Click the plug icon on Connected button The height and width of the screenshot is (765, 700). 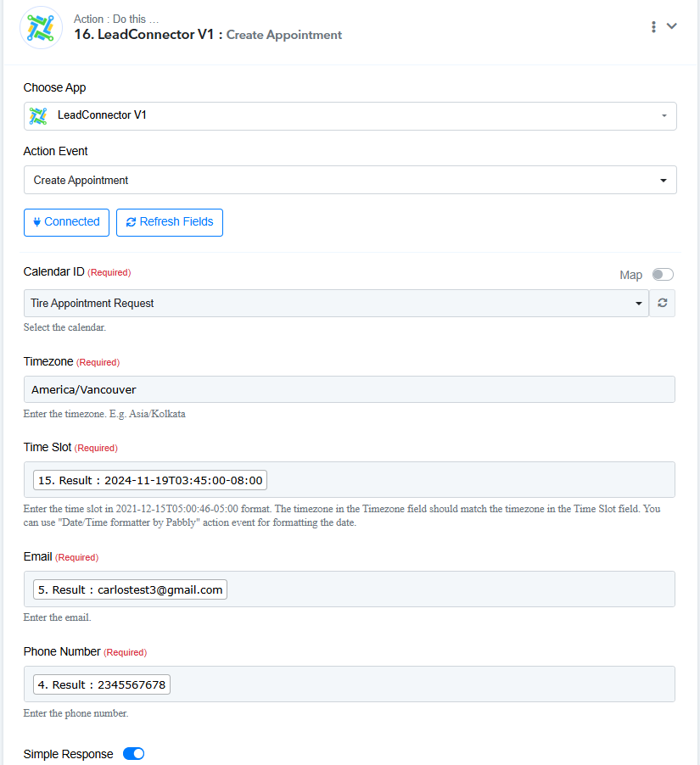(x=36, y=222)
